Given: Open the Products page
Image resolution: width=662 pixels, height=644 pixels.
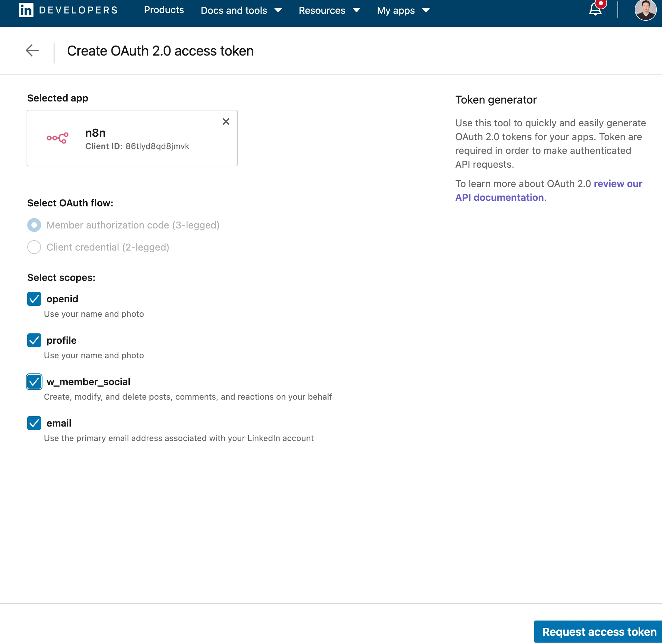Looking at the screenshot, I should [x=164, y=10].
